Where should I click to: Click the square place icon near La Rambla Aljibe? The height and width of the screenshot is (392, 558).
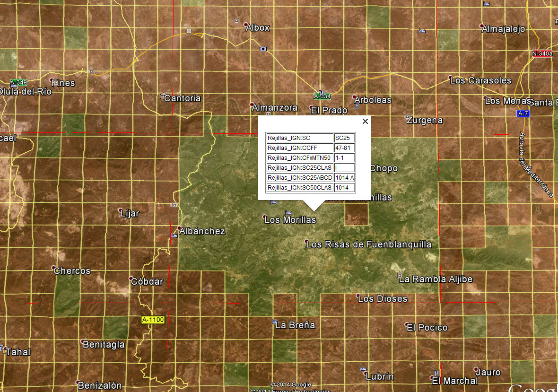400,275
